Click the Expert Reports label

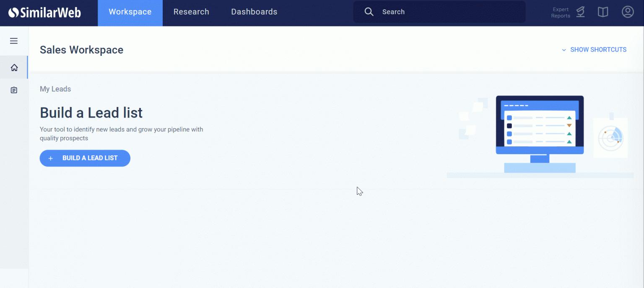coord(561,13)
